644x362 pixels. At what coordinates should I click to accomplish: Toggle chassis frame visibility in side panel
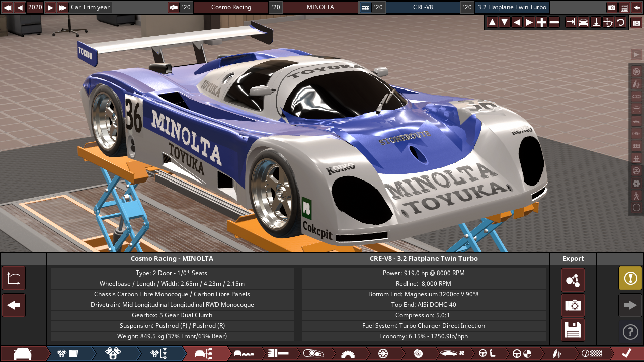coord(636,109)
